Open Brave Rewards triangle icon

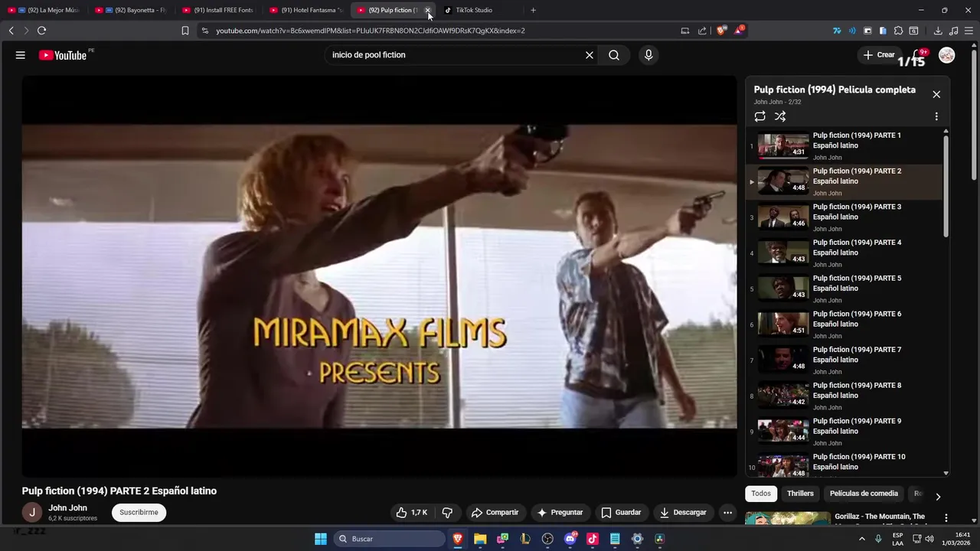pos(739,31)
